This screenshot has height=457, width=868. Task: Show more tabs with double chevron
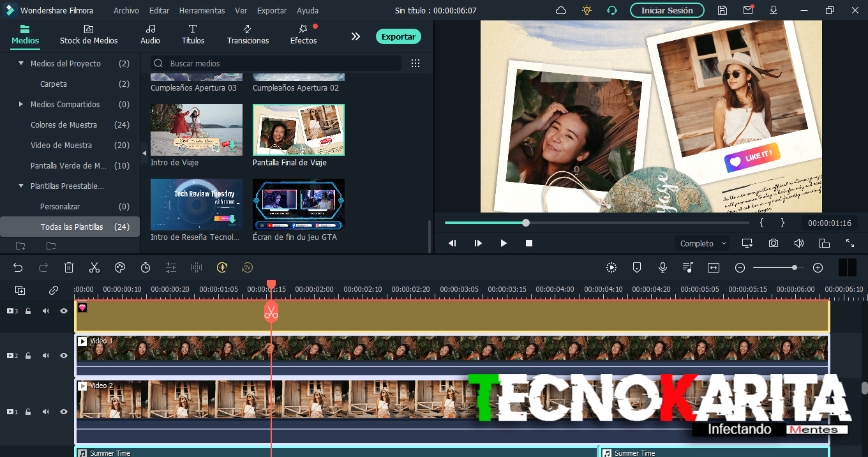355,36
